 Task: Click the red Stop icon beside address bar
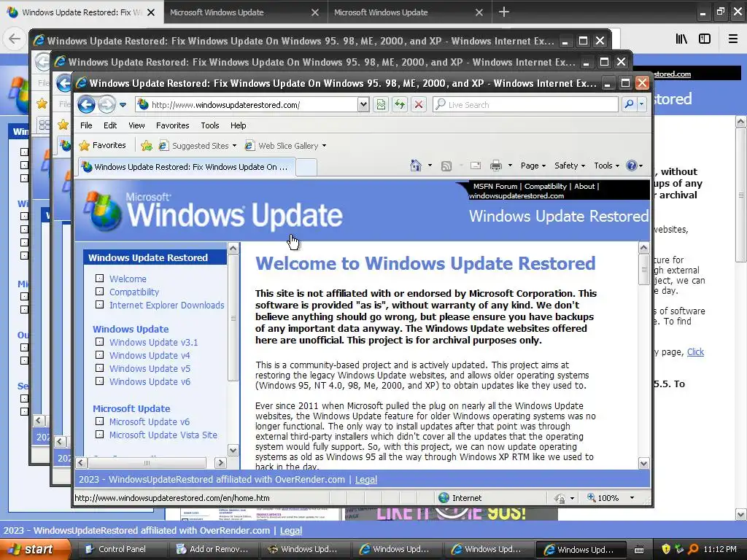tap(419, 104)
